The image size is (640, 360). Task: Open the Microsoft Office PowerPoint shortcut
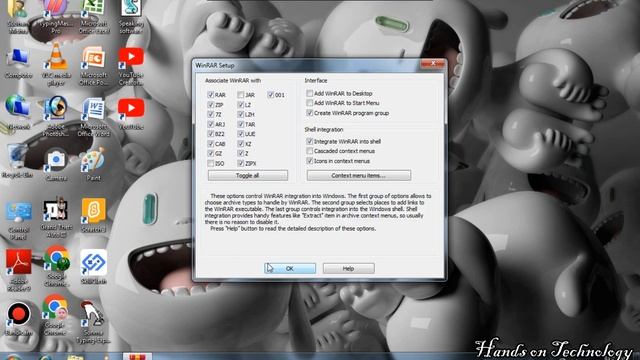point(93,65)
